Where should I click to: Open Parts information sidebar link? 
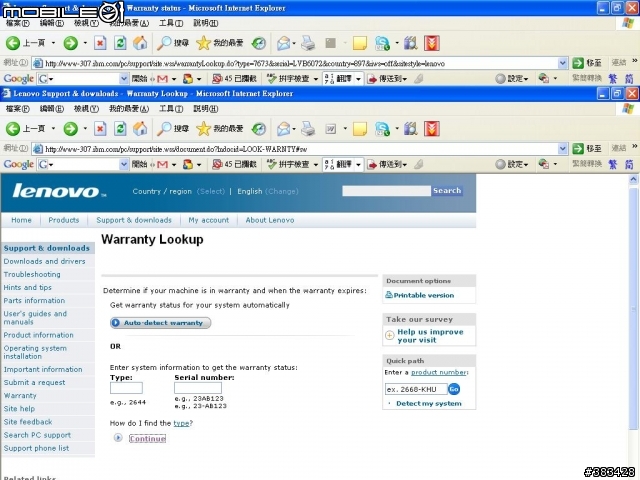[x=34, y=300]
